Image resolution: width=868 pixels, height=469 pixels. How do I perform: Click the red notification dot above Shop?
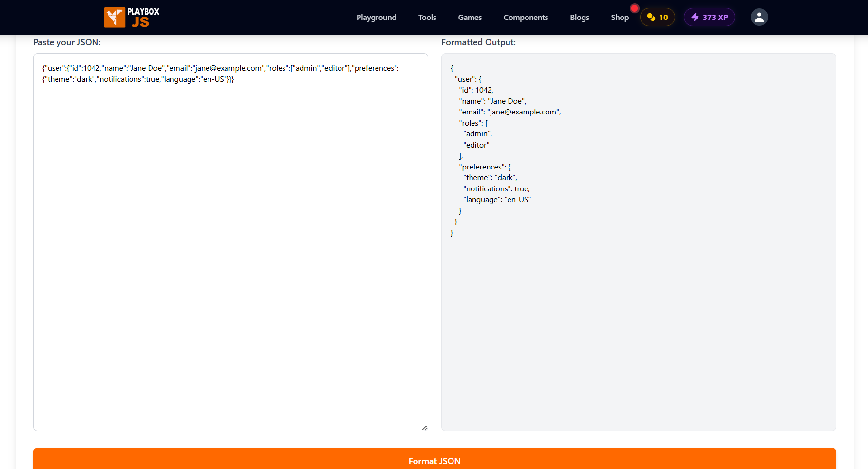click(x=635, y=8)
